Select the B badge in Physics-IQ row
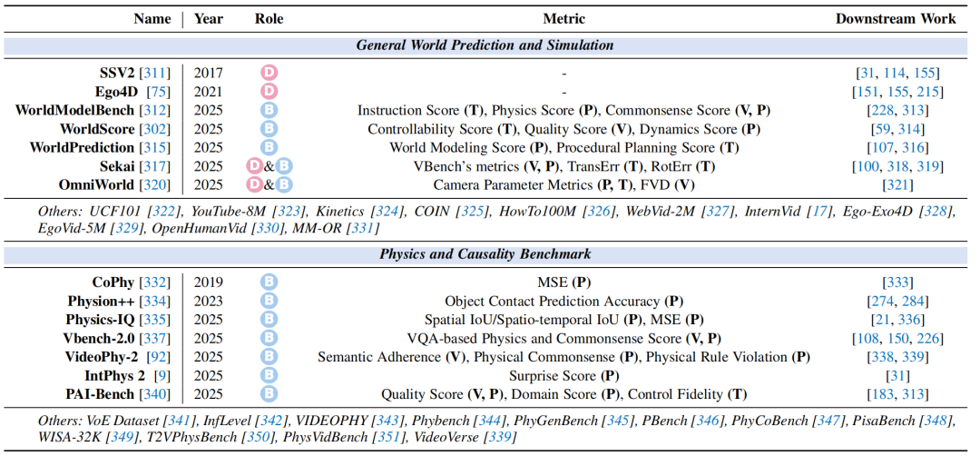The image size is (980, 456). [269, 320]
